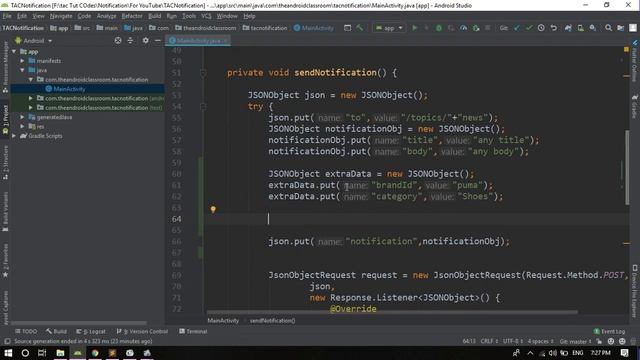The height and width of the screenshot is (360, 640).
Task: Toggle the Structure tool window button
Action: click(5, 164)
